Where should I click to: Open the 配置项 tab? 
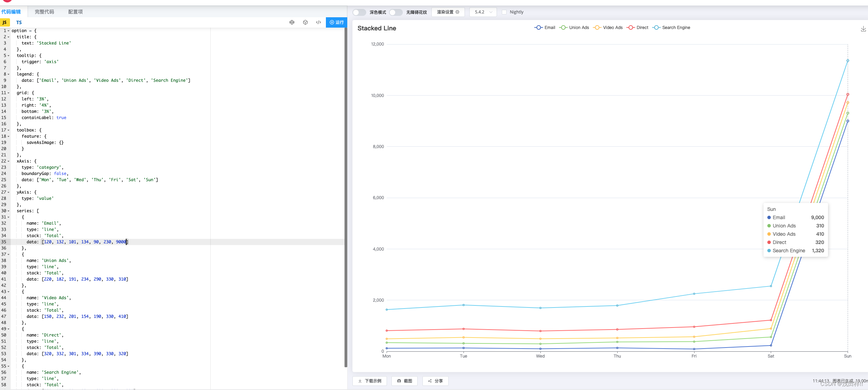coord(75,12)
